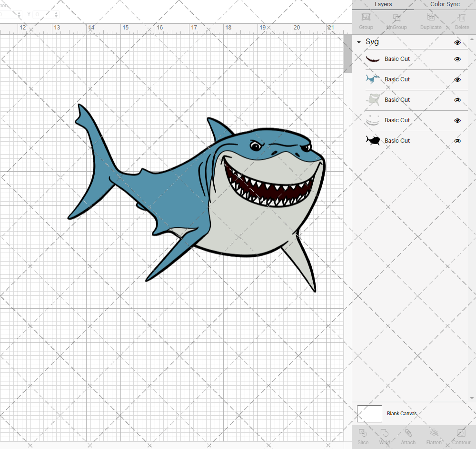Screen dimensions: 476x449
Task: Click the Basic Cut text of the mouth layer
Action: [397, 59]
